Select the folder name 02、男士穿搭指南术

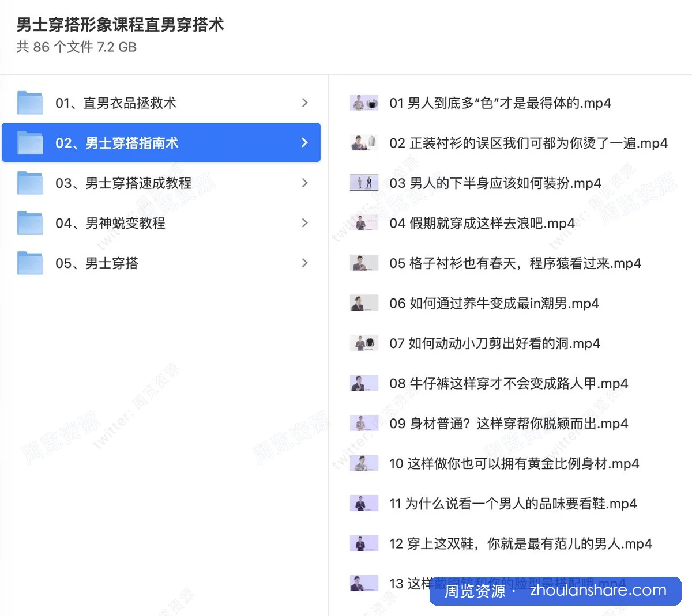117,143
